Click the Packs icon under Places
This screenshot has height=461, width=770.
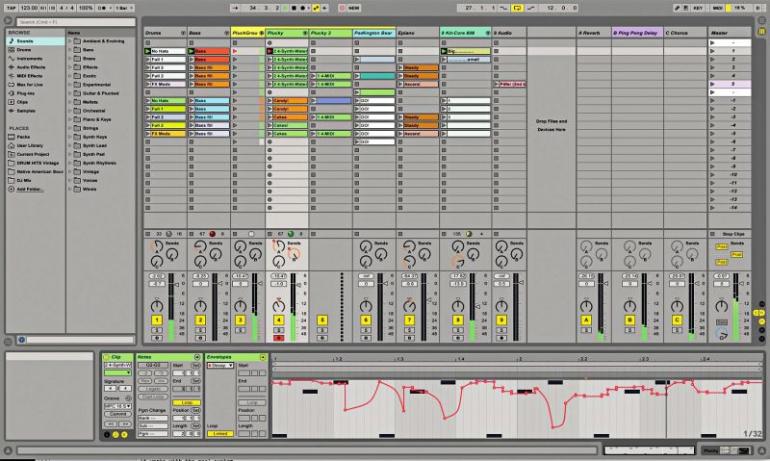point(11,137)
